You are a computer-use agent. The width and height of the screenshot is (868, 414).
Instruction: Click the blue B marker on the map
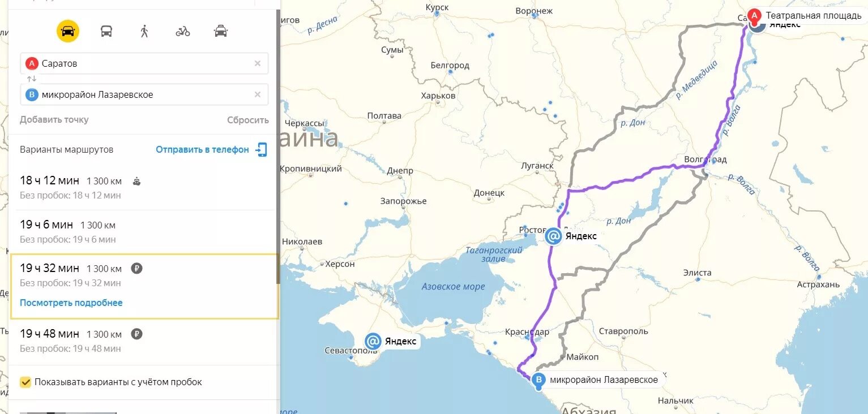[539, 380]
